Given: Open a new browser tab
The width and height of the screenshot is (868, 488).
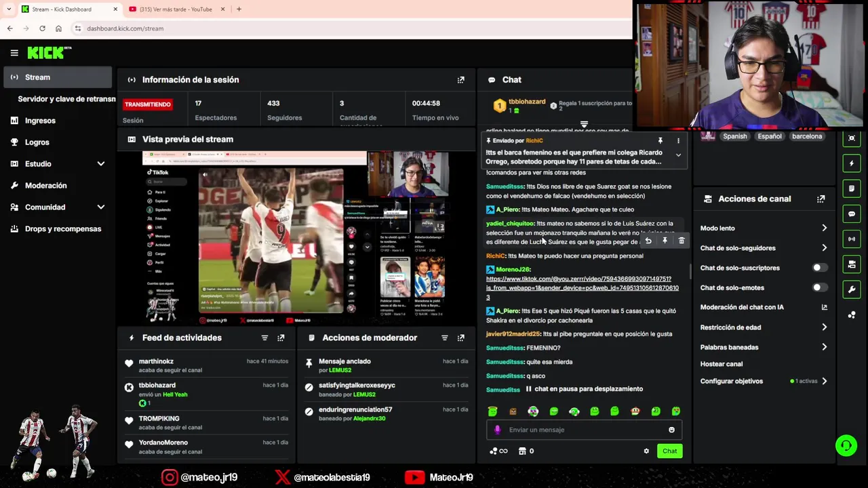Looking at the screenshot, I should click(239, 9).
